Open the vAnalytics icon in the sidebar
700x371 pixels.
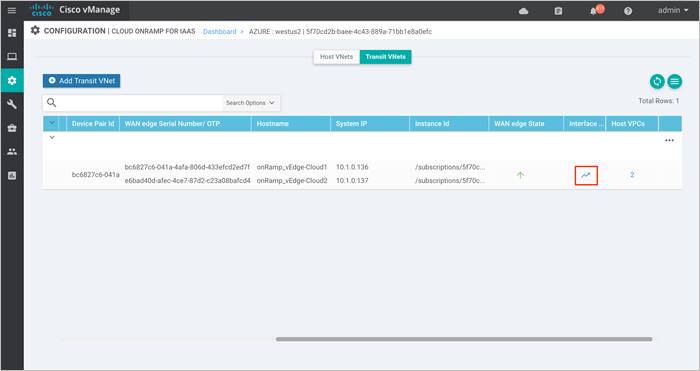[12, 175]
